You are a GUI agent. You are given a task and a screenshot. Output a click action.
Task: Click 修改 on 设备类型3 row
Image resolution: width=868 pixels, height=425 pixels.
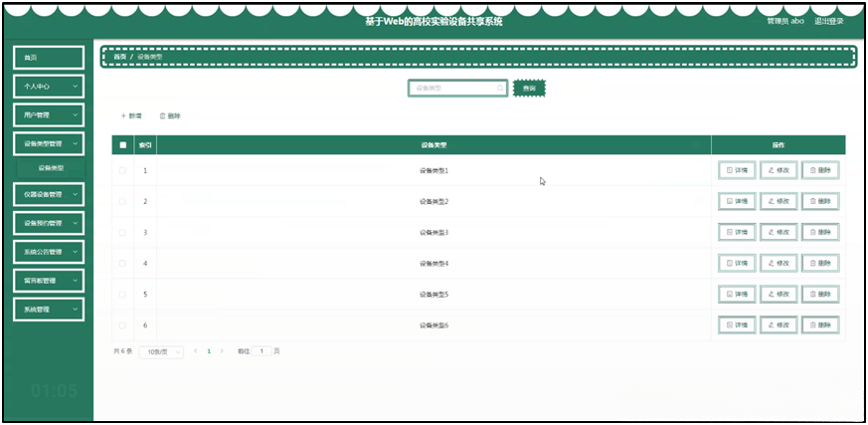[x=779, y=232]
